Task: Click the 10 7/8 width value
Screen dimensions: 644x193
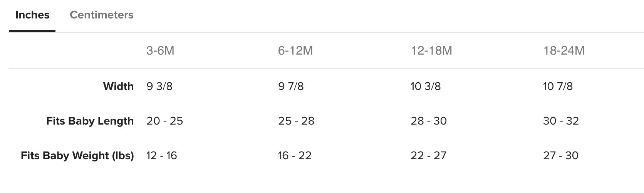Action: (x=558, y=86)
